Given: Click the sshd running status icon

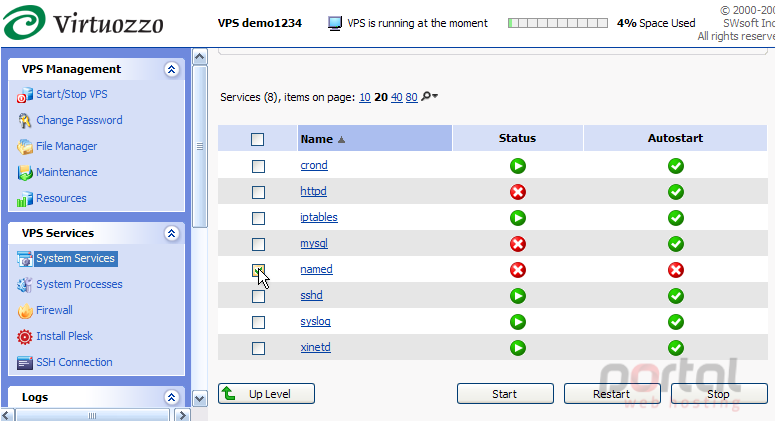Looking at the screenshot, I should pos(518,296).
